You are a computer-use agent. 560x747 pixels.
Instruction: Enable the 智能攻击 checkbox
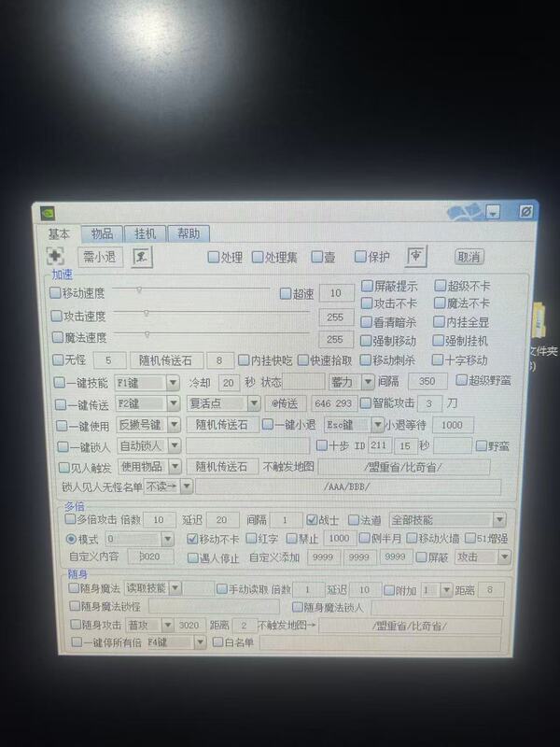(x=365, y=403)
